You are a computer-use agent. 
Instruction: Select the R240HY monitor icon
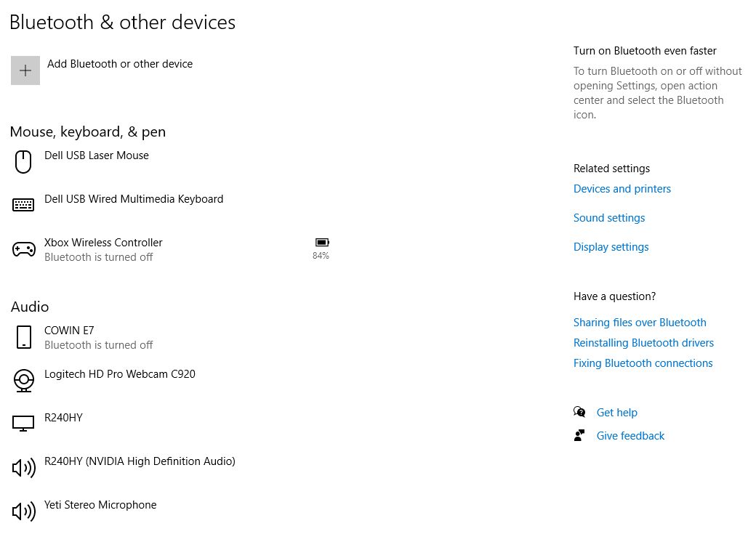tap(23, 423)
